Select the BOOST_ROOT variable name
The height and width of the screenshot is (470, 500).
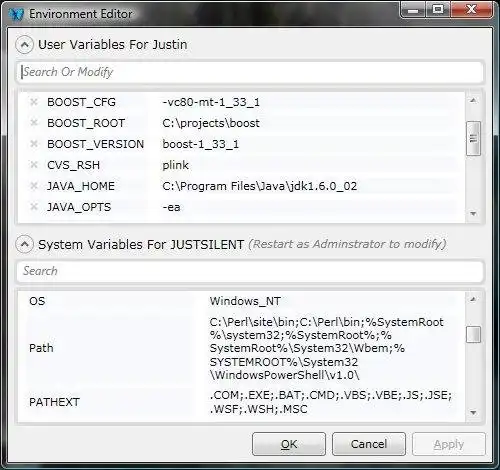[86, 123]
